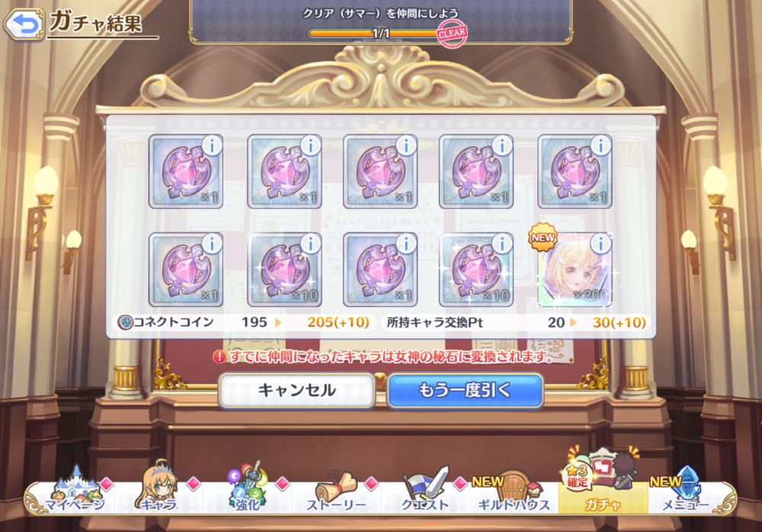Viewport: 762px width, 532px height.
Task: Click the back arrow next to ガチャ結果
Action: [24, 24]
